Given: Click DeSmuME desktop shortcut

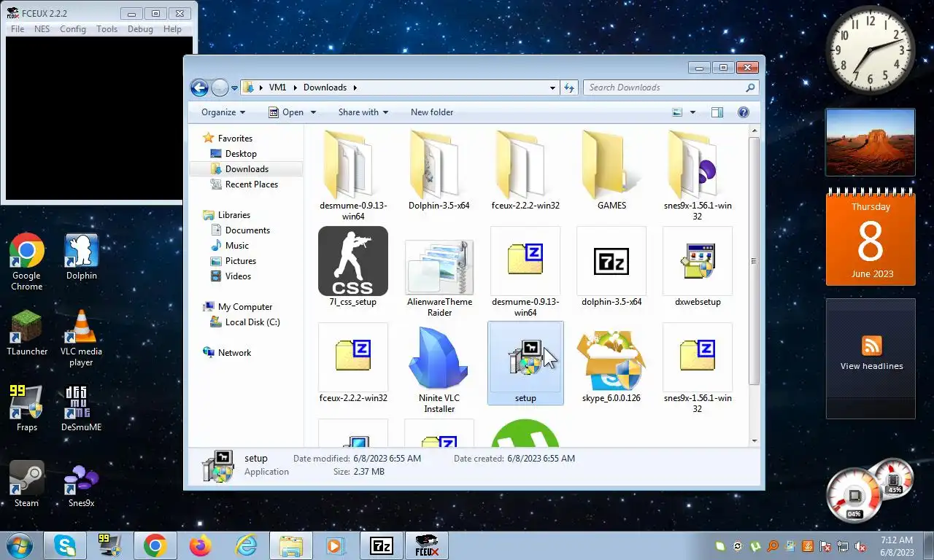Looking at the screenshot, I should click(82, 408).
